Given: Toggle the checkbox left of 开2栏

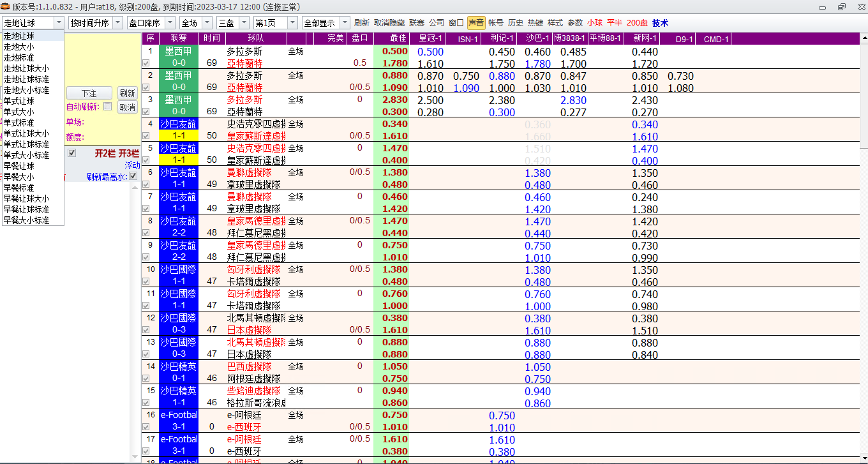Looking at the screenshot, I should pyautogui.click(x=72, y=153).
